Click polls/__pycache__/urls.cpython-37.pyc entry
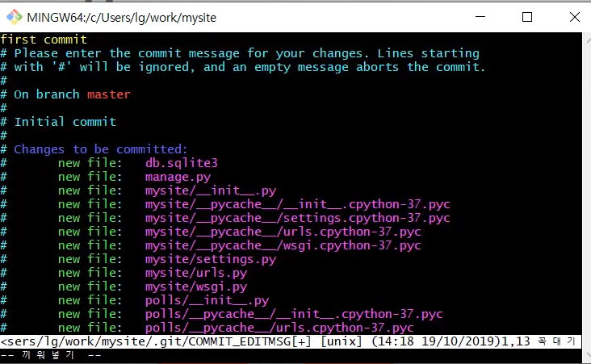 (279, 328)
